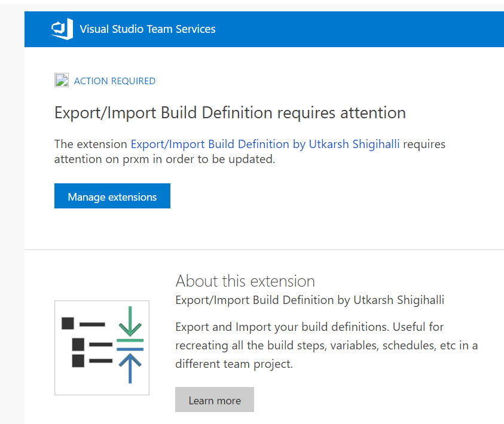
Task: Click the broken image icon beside ACTION REQUIRED
Action: coord(62,80)
